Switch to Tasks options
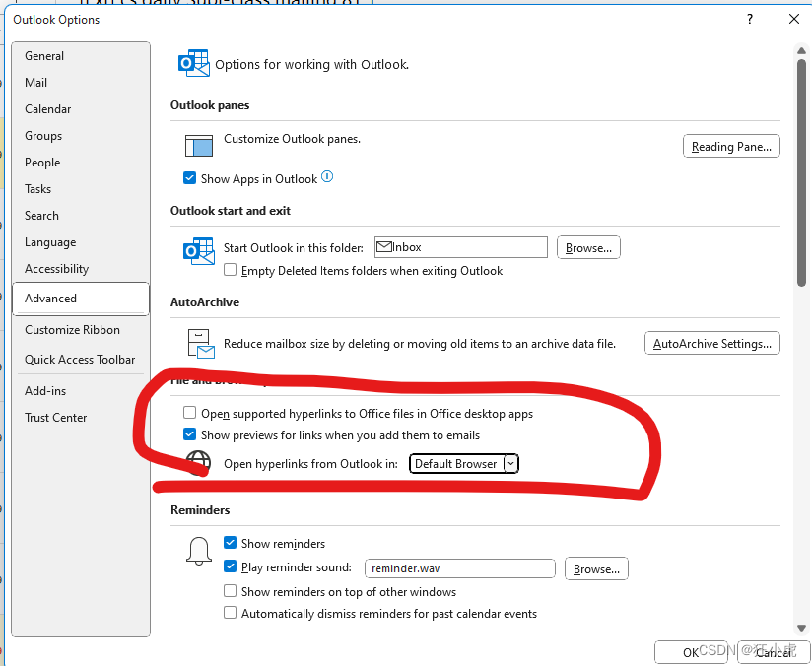Image resolution: width=812 pixels, height=666 pixels. click(81, 189)
